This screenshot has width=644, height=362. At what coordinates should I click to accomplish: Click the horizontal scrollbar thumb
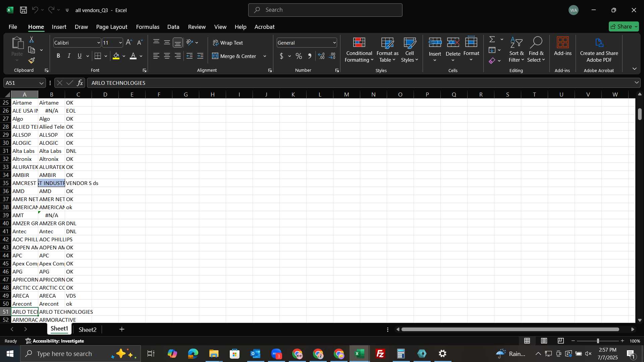510,329
